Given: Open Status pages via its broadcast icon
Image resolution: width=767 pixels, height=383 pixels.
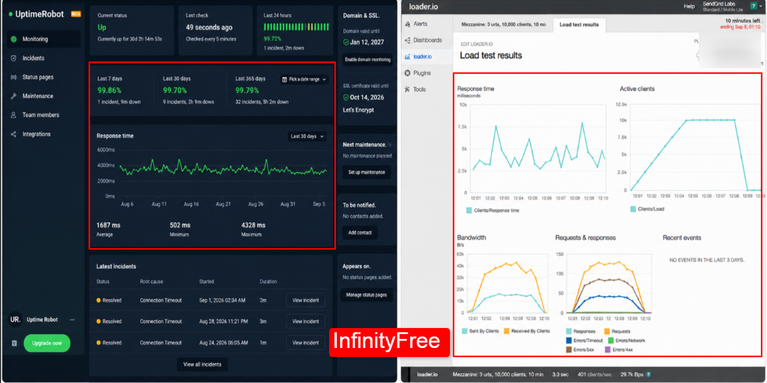Looking at the screenshot, I should click(14, 77).
